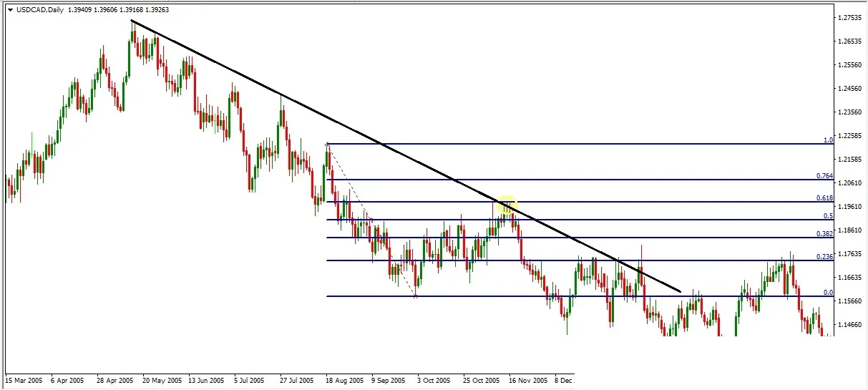Screen dimensions: 868x390
Task: Click the 16 Nov 2005 date label
Action: 528,380
